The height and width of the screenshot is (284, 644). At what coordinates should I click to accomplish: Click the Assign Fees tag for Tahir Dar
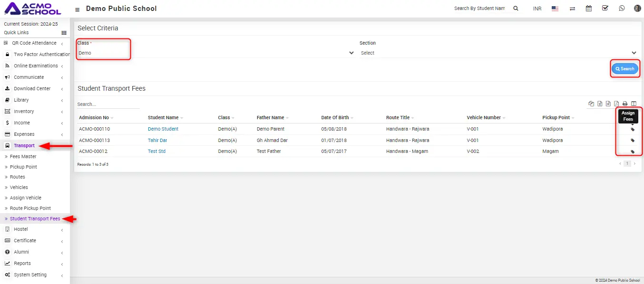(633, 141)
